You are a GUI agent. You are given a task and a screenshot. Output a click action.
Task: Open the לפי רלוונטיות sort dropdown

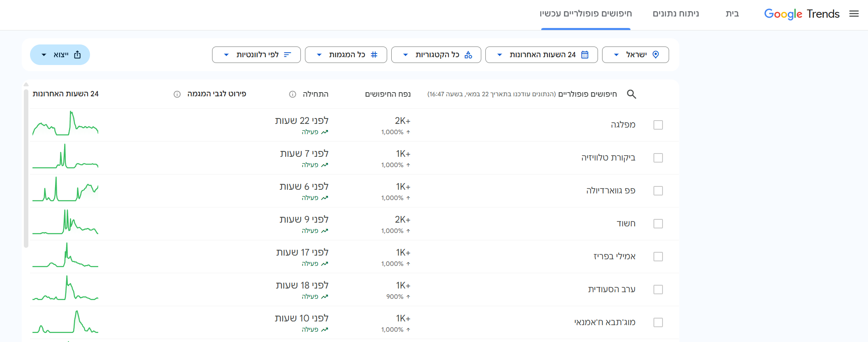256,55
